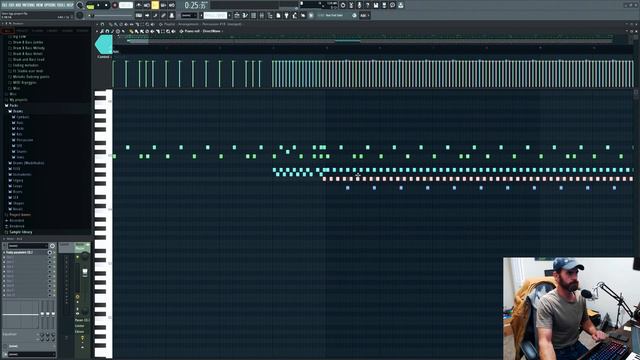640x360 pixels.
Task: Click the play button in transport
Action: (98, 5)
